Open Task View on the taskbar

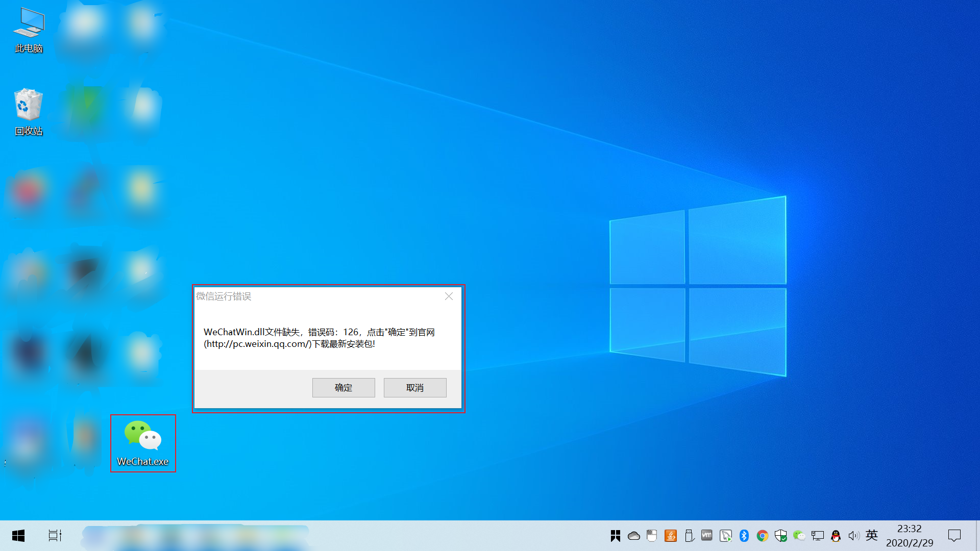[55, 536]
